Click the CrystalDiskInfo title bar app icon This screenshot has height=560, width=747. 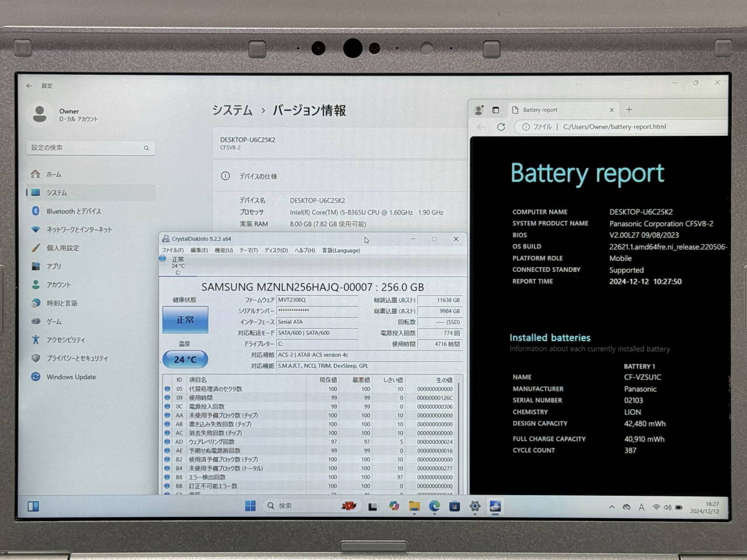pyautogui.click(x=166, y=239)
